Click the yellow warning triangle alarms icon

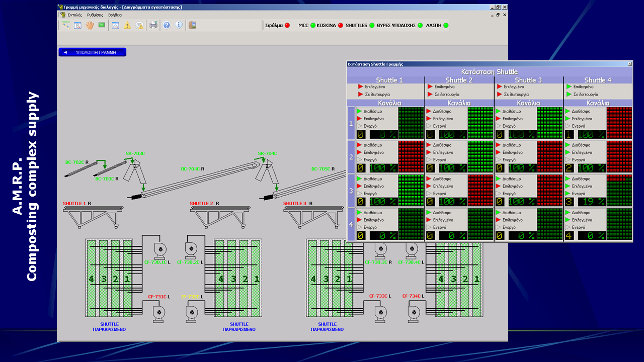coord(127,25)
